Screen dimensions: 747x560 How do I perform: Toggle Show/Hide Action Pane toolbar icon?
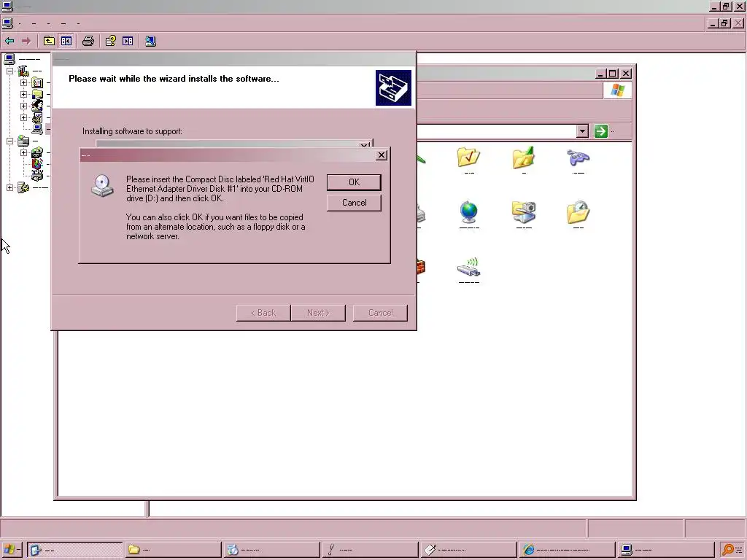pos(128,41)
